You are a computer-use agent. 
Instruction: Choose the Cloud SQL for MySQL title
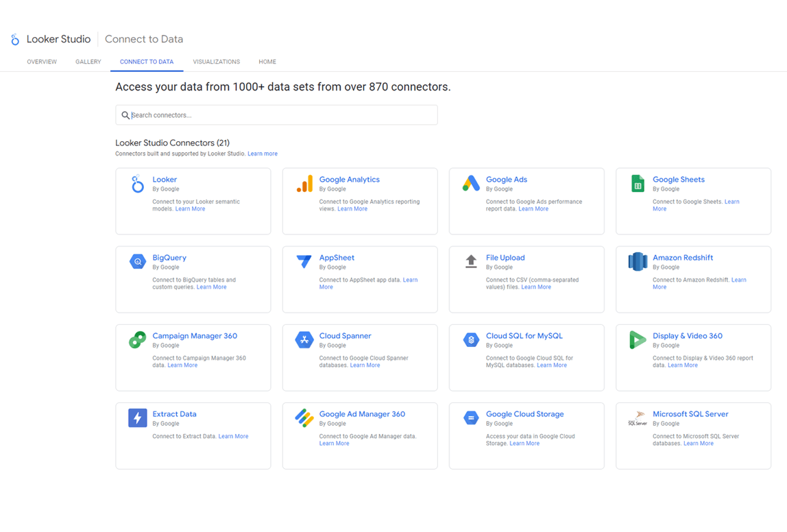coord(524,336)
